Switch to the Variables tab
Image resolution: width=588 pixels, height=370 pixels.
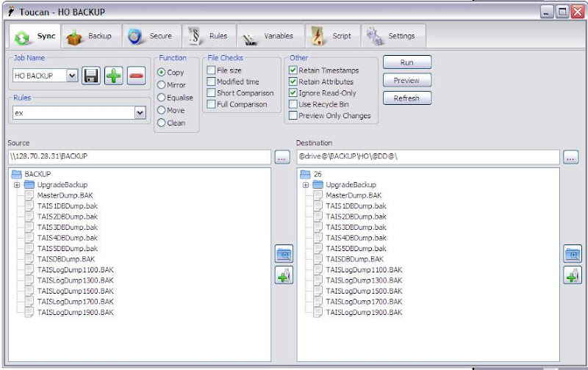pyautogui.click(x=270, y=36)
